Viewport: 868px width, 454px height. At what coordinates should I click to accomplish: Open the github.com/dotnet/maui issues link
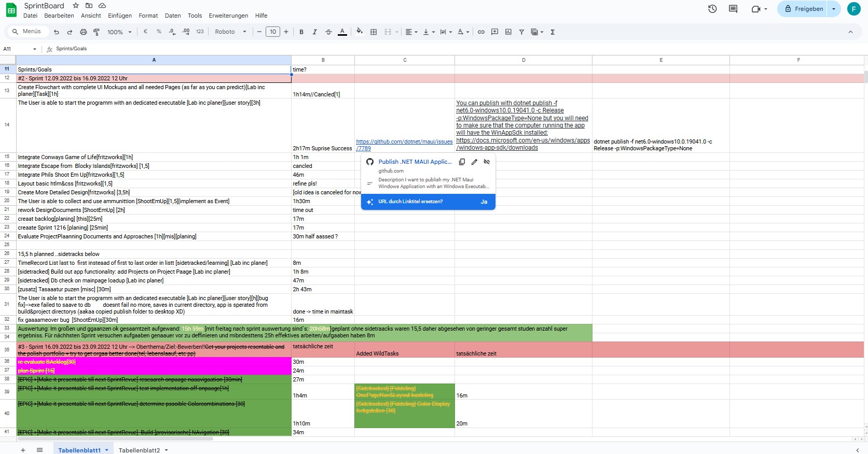click(x=404, y=145)
